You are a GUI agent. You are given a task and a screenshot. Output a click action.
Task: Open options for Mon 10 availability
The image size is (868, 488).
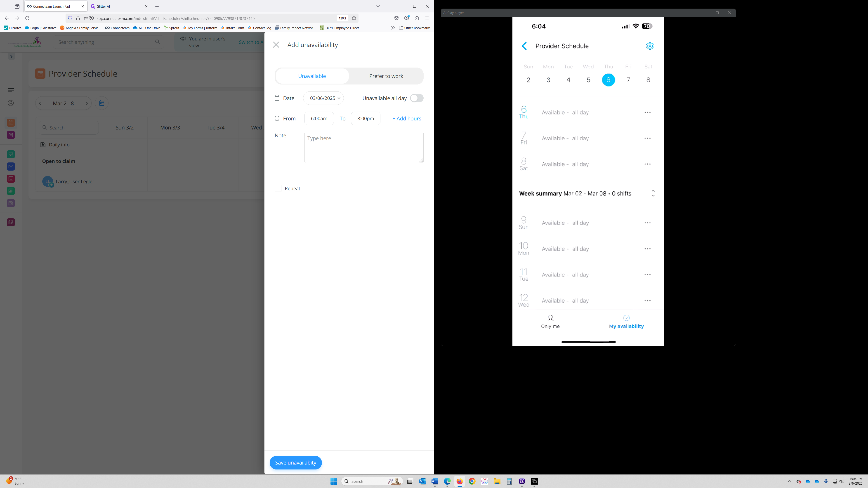pyautogui.click(x=647, y=249)
